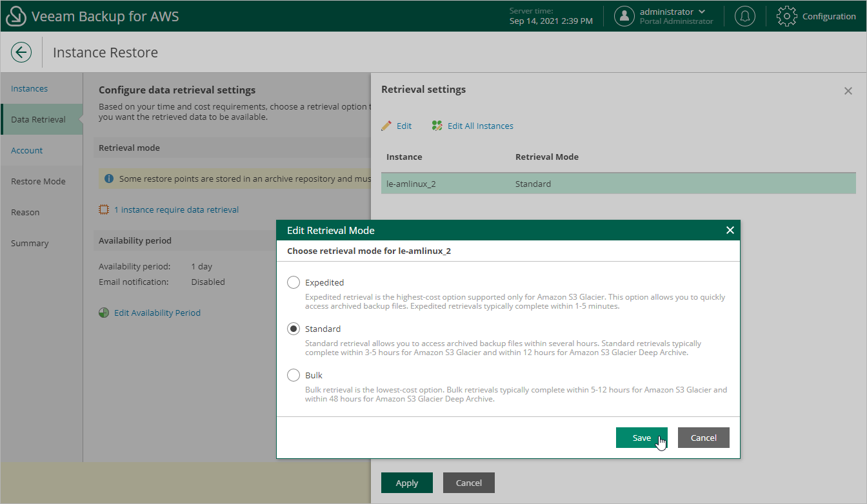
Task: Go back using the arrow icon
Action: coord(21,52)
